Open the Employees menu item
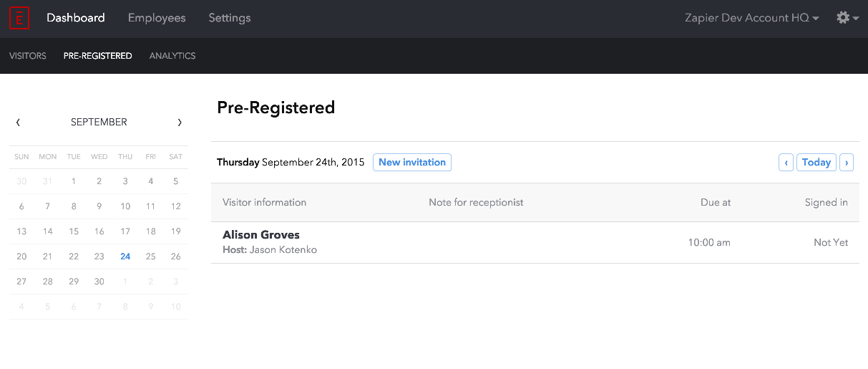Screen dimensions: 868x369 tap(157, 18)
